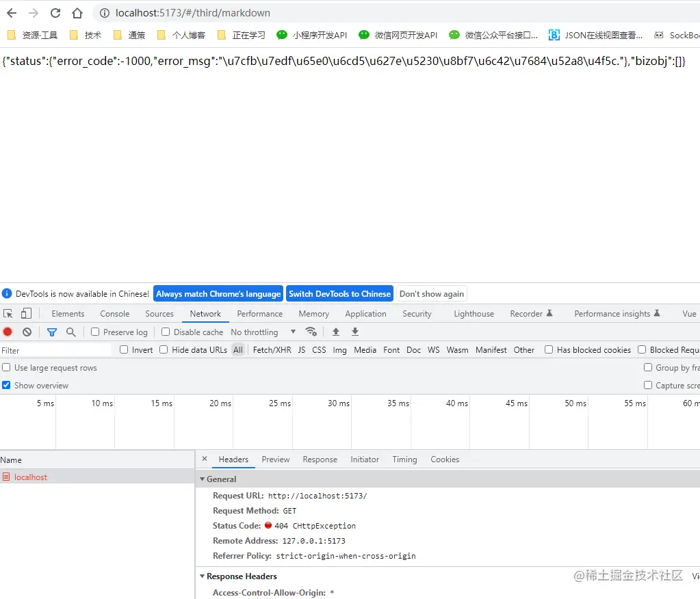This screenshot has height=599, width=700.
Task: Switch to the Console panel
Action: (x=115, y=314)
